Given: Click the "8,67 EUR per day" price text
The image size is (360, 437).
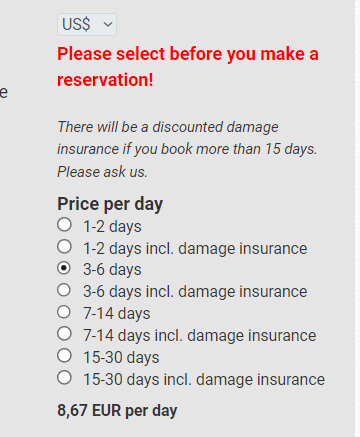Looking at the screenshot, I should pos(117,410).
